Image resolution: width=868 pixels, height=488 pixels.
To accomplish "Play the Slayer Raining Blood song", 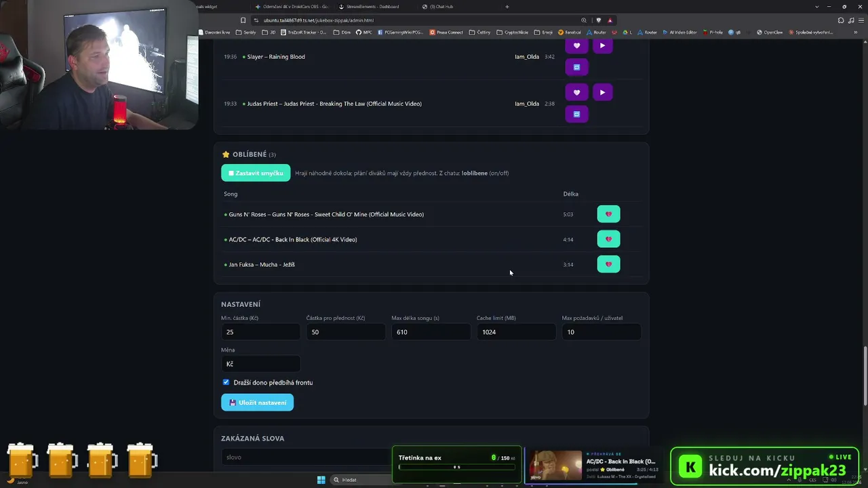I will [x=602, y=45].
